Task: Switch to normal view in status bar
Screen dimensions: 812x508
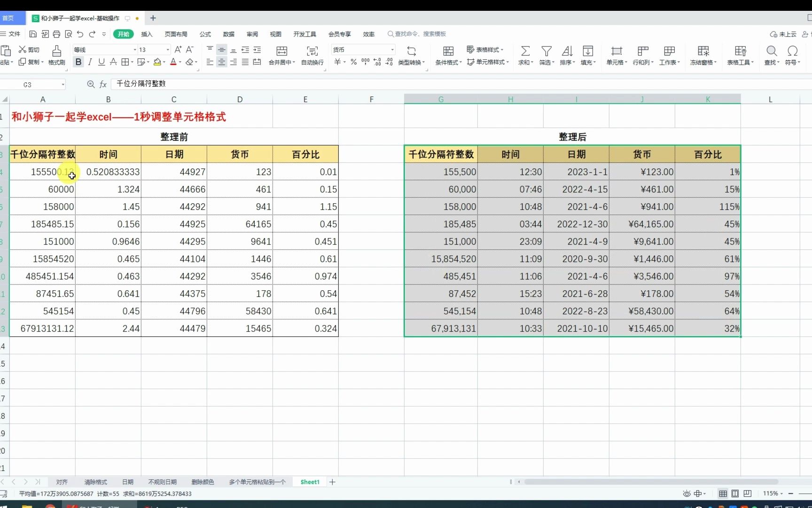Action: 723,493
